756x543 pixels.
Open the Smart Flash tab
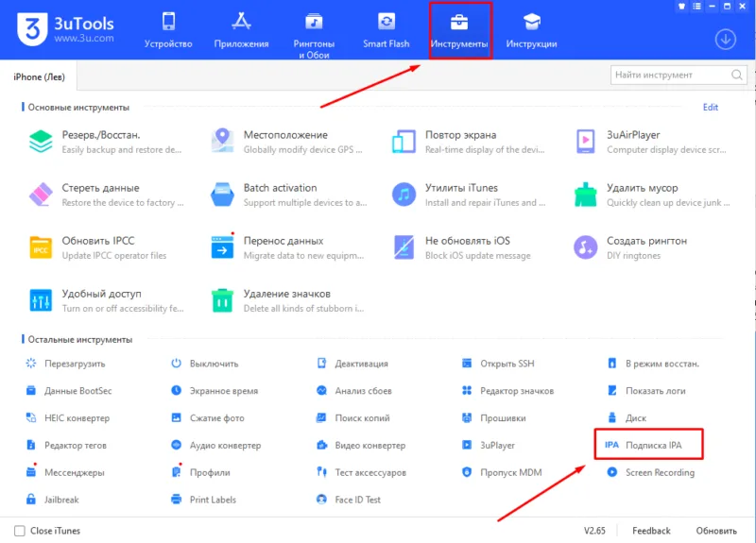[x=387, y=31]
